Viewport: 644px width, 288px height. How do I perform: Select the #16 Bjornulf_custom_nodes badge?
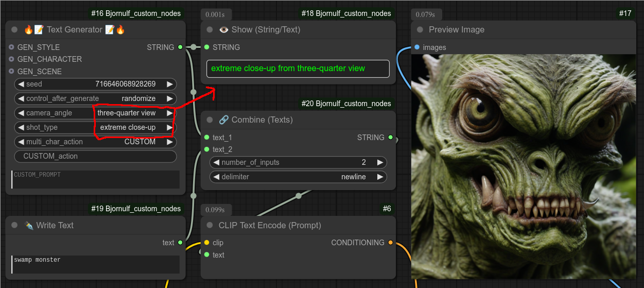136,13
